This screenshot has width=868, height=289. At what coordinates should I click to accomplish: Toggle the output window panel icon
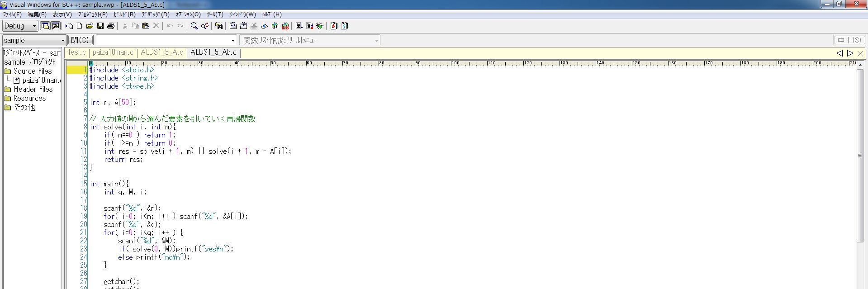point(56,26)
